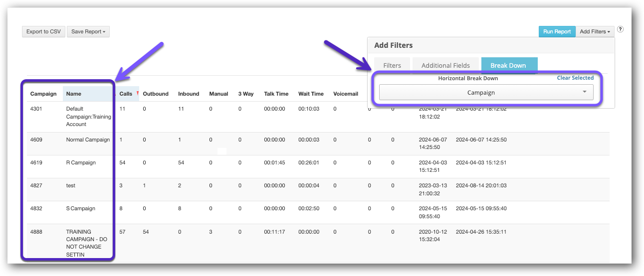This screenshot has width=644, height=276.
Task: Click the Voicemail column header
Action: coord(346,94)
